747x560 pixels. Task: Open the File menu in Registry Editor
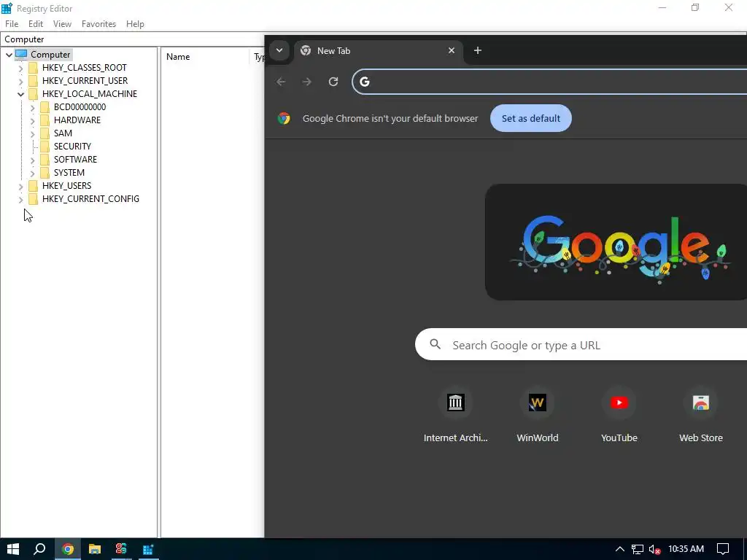point(12,24)
